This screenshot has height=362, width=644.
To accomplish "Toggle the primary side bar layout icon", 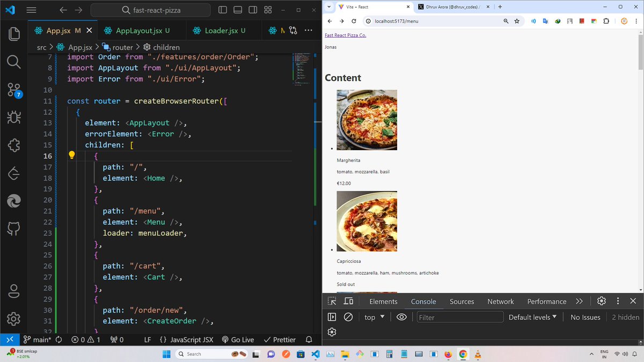I will 223,10.
